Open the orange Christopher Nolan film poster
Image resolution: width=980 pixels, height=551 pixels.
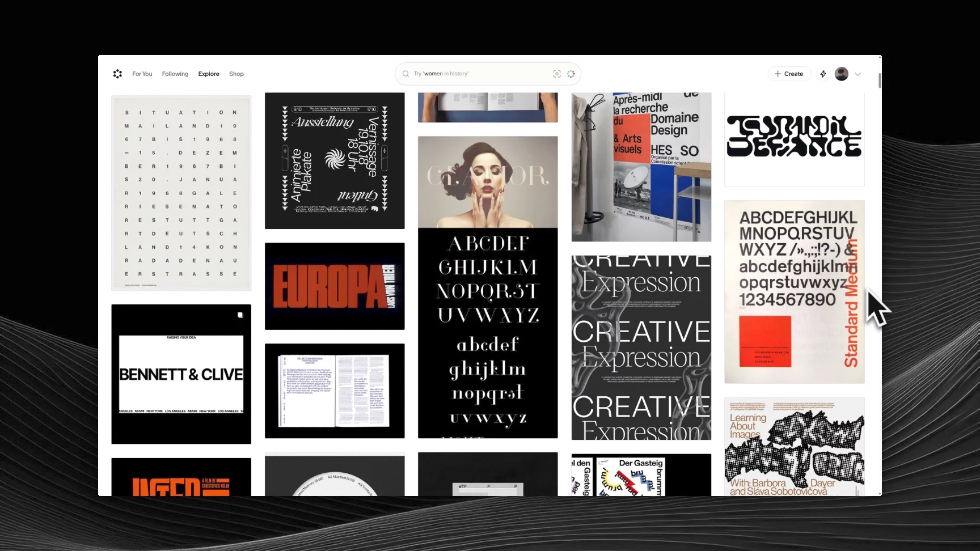click(x=181, y=477)
